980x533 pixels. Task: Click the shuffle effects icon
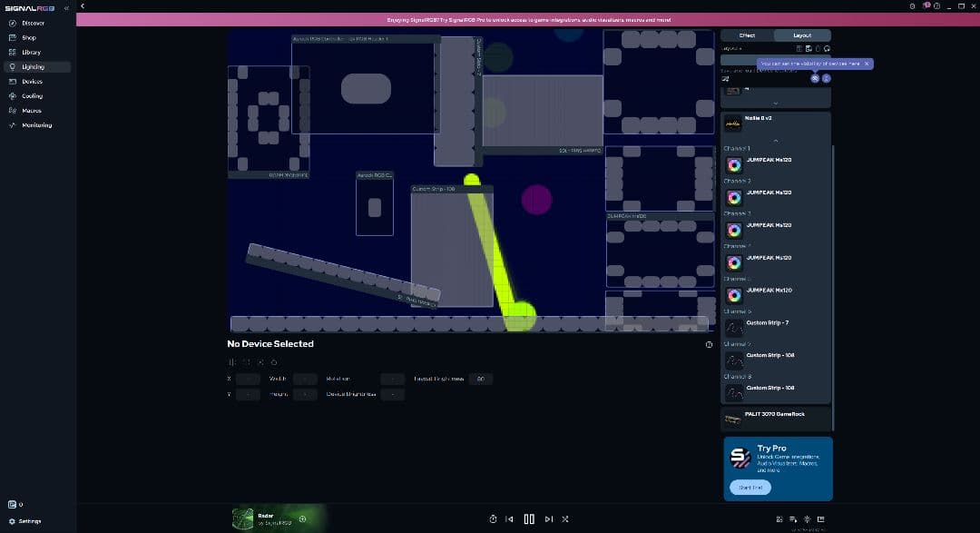click(564, 519)
